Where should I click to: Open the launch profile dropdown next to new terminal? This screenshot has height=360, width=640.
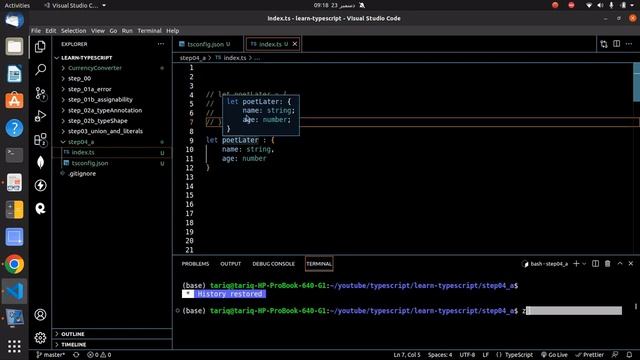click(x=584, y=264)
